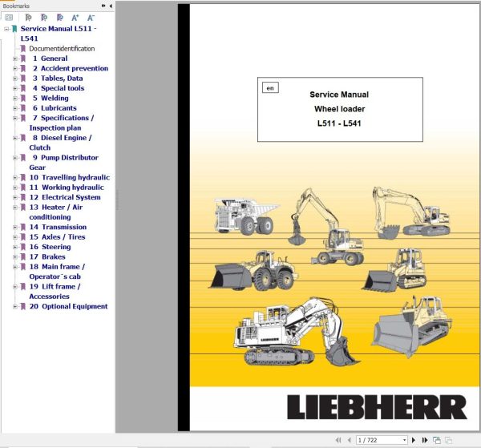
Task: Expand the 12 Electrical System bookmark
Action: point(14,197)
